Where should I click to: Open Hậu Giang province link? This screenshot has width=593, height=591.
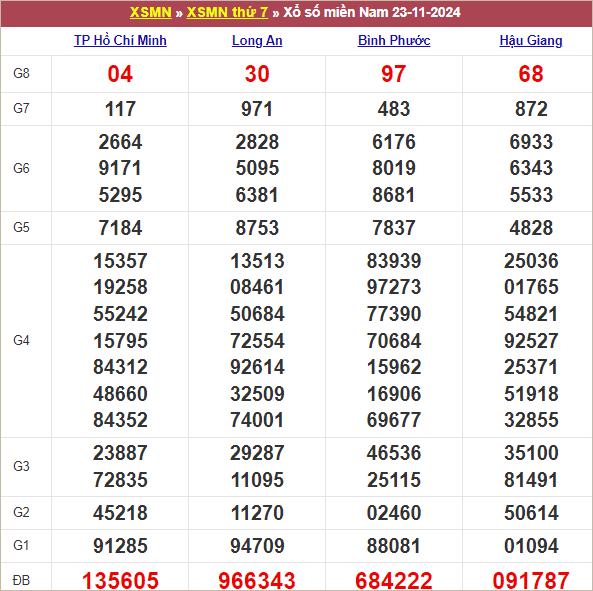click(531, 40)
